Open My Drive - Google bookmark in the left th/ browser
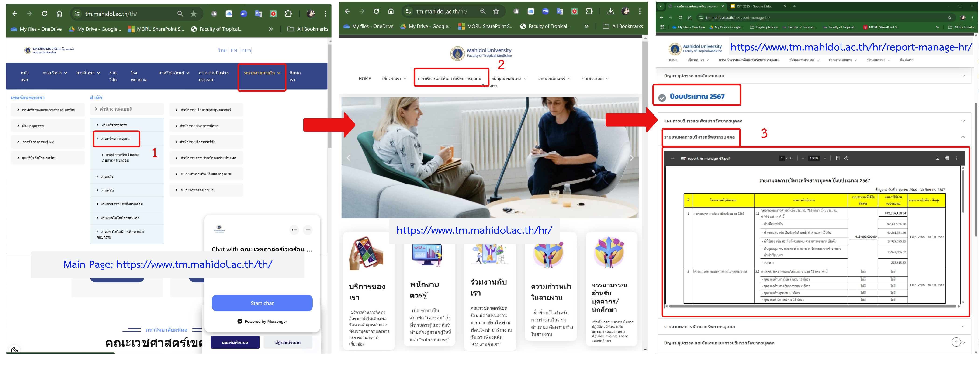 tap(95, 29)
